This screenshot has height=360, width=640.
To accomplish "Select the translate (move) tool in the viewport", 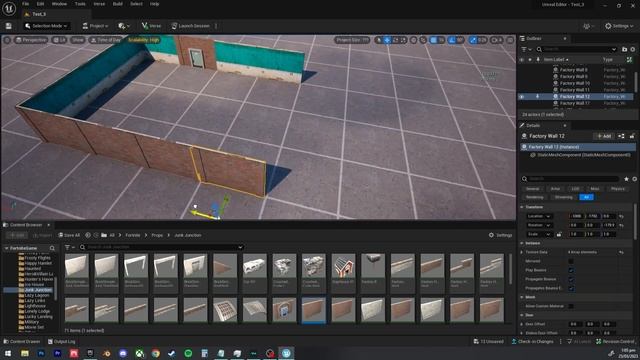I will coord(387,40).
